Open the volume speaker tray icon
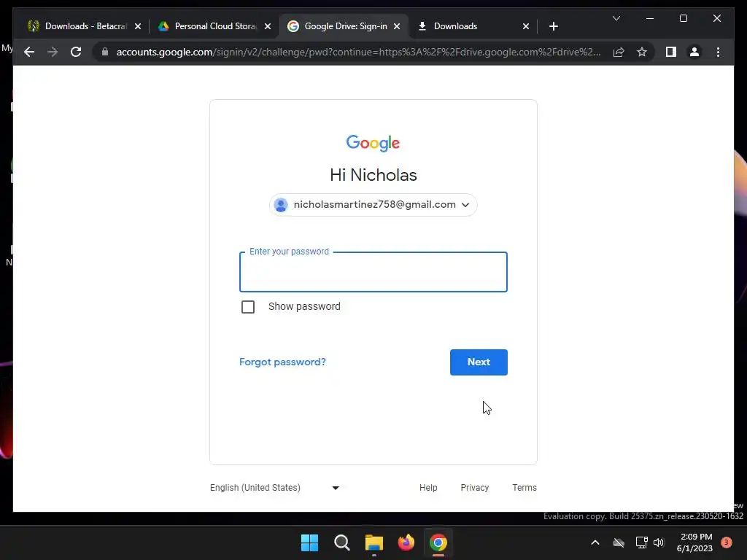This screenshot has width=747, height=560. tap(659, 542)
